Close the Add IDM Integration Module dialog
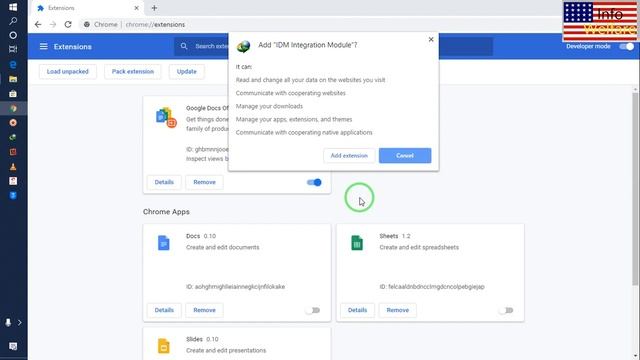 tap(431, 40)
